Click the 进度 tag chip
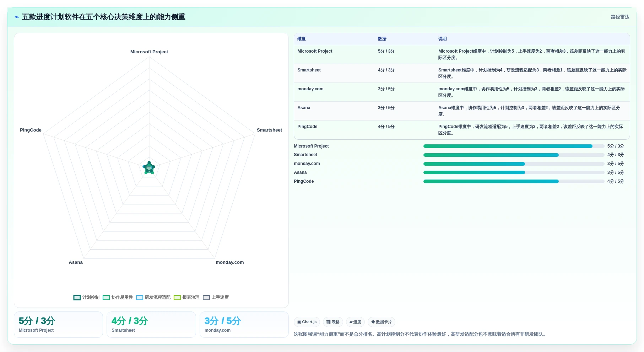The width and height of the screenshot is (644, 352). pyautogui.click(x=355, y=322)
